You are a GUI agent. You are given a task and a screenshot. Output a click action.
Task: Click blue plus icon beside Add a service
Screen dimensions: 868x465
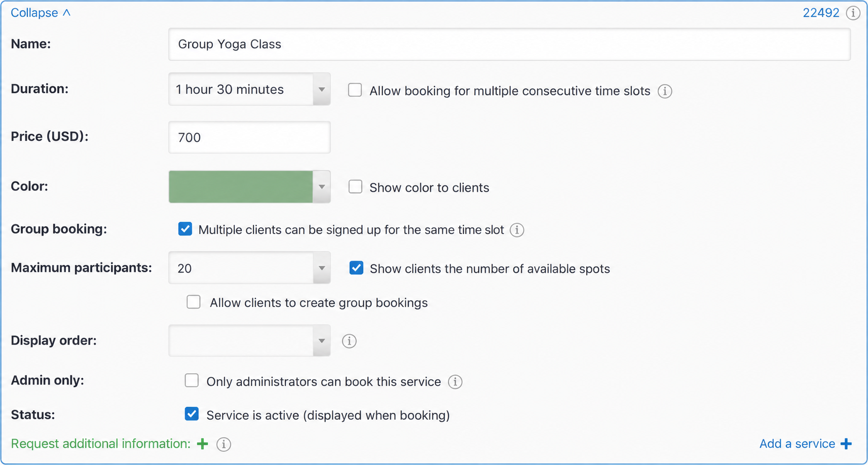point(846,444)
